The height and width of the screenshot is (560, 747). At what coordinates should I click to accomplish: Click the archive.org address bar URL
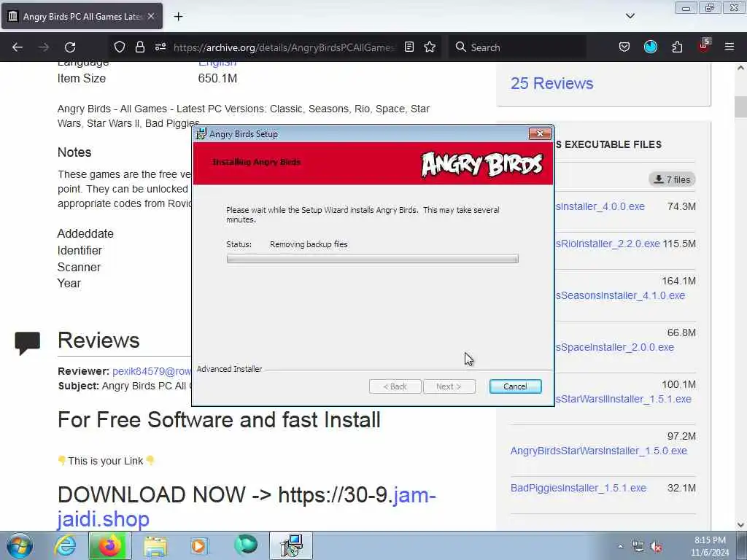click(284, 47)
